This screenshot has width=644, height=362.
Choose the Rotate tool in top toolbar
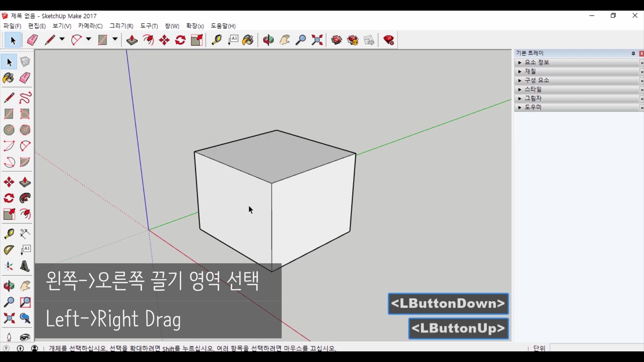[x=180, y=40]
